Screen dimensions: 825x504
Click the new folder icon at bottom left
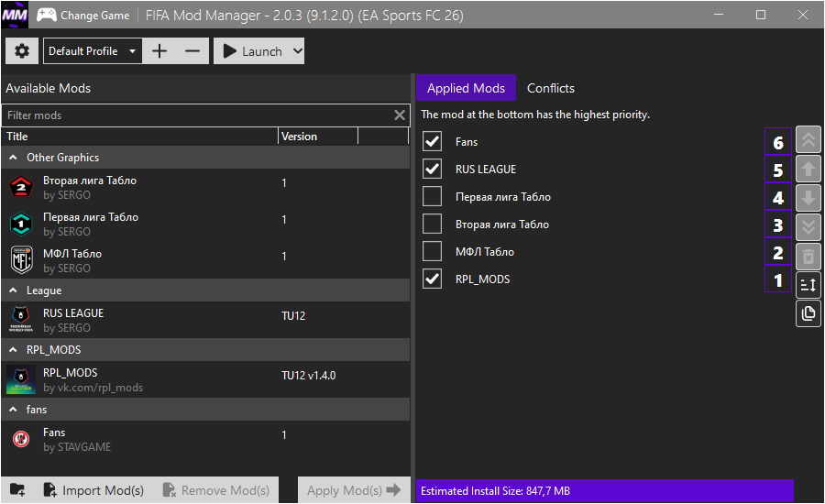18,490
